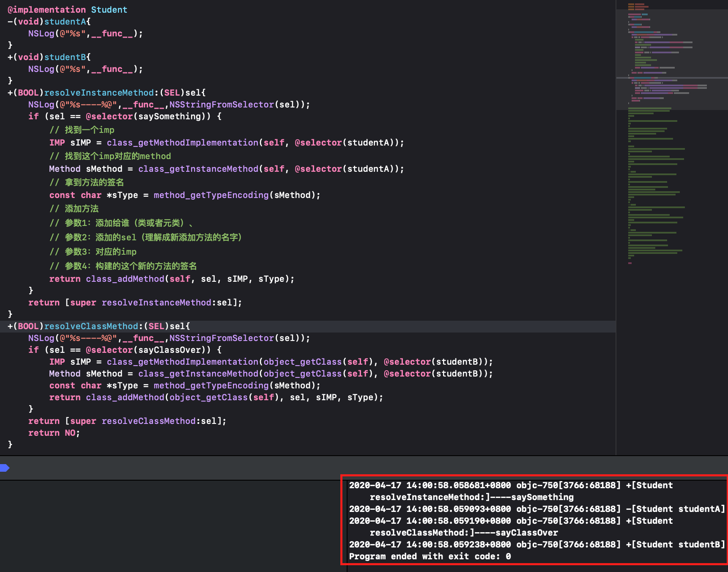
Task: Click the 'if (sel == @selector(sayClassOver))' line
Action: tap(125, 350)
